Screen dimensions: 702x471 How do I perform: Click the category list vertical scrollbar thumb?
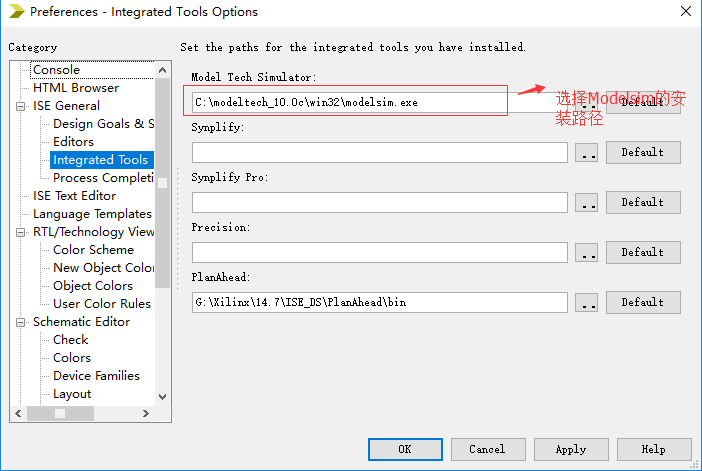pyautogui.click(x=163, y=183)
